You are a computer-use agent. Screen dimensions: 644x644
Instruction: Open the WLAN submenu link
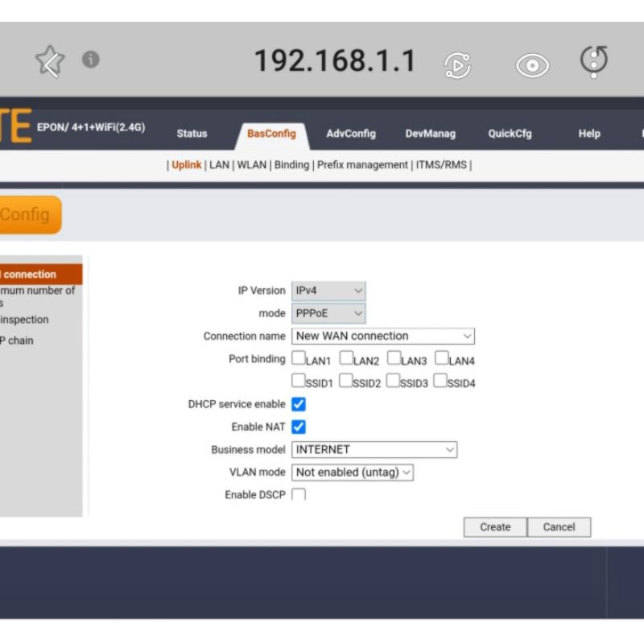[x=251, y=165]
